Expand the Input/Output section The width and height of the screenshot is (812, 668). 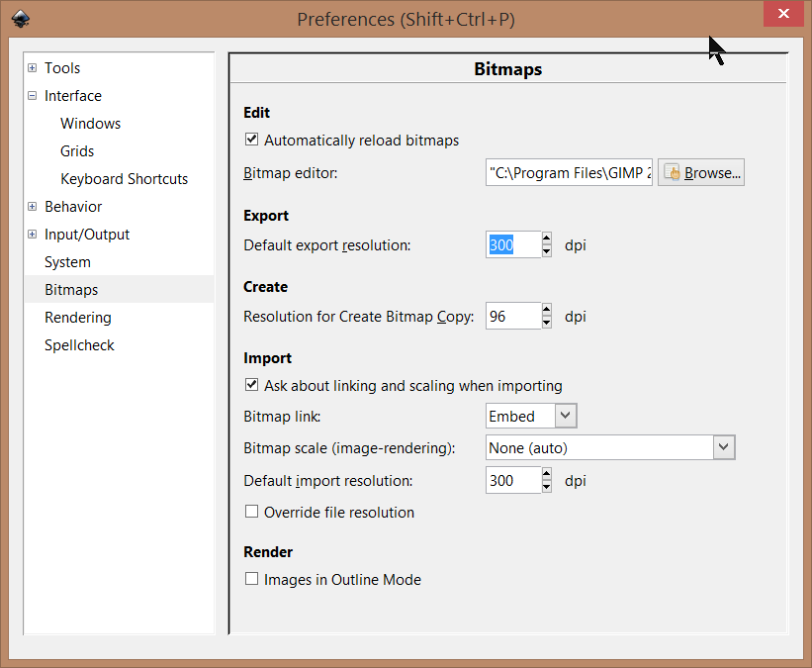(x=31, y=234)
